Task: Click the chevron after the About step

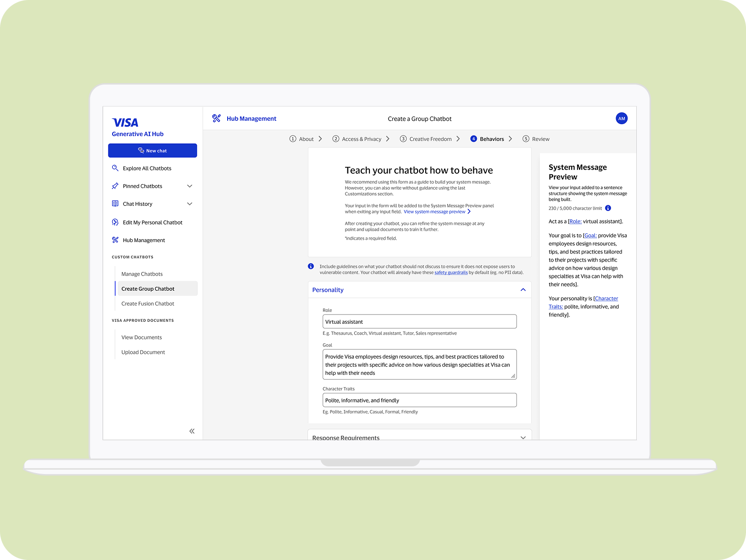Action: tap(320, 139)
